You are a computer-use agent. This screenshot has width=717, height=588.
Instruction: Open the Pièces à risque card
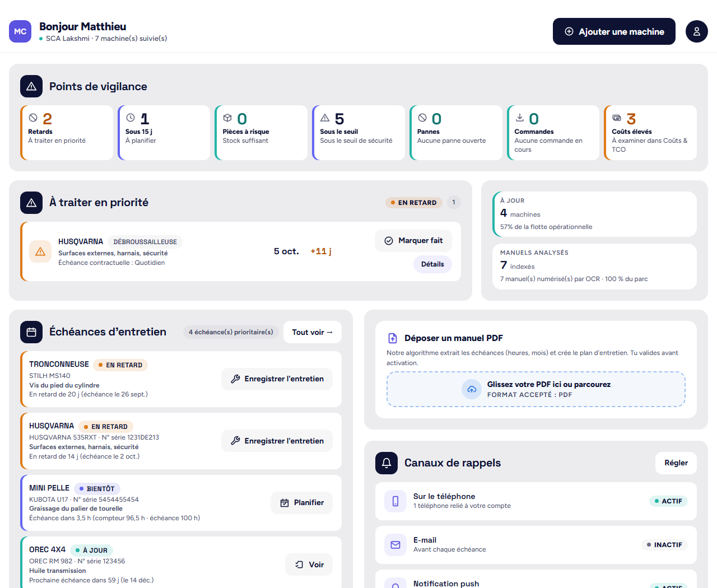tap(261, 133)
